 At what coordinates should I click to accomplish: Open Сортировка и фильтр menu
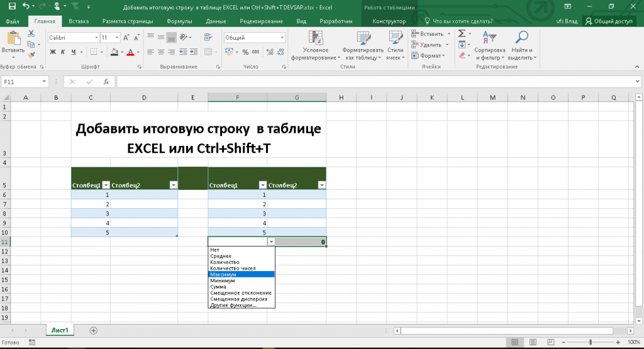point(489,45)
